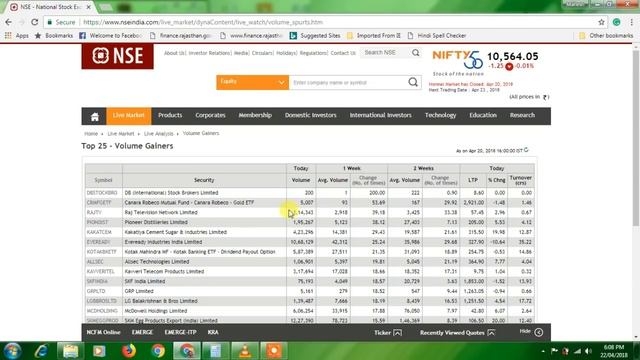
Task: Click the volume icon in system tray
Action: click(x=588, y=351)
